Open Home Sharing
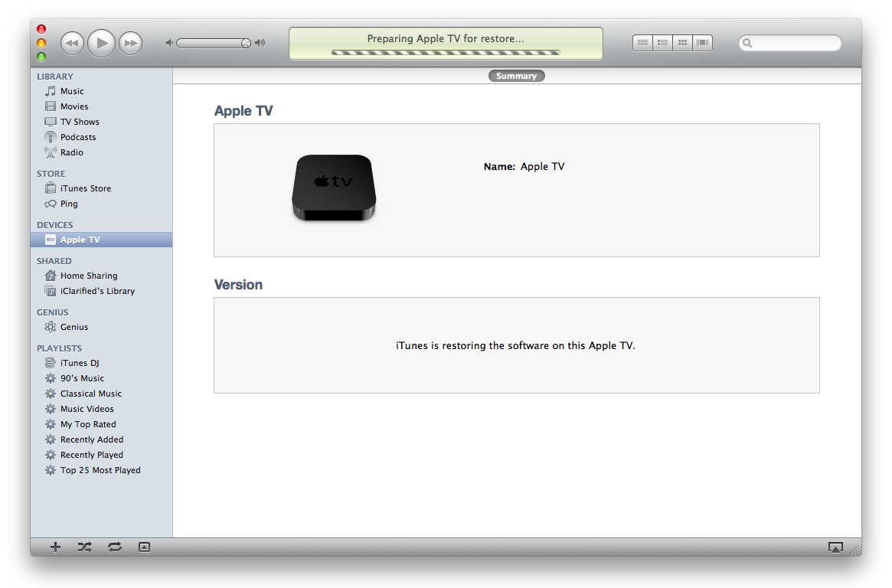Image resolution: width=892 pixels, height=588 pixels. (101, 275)
